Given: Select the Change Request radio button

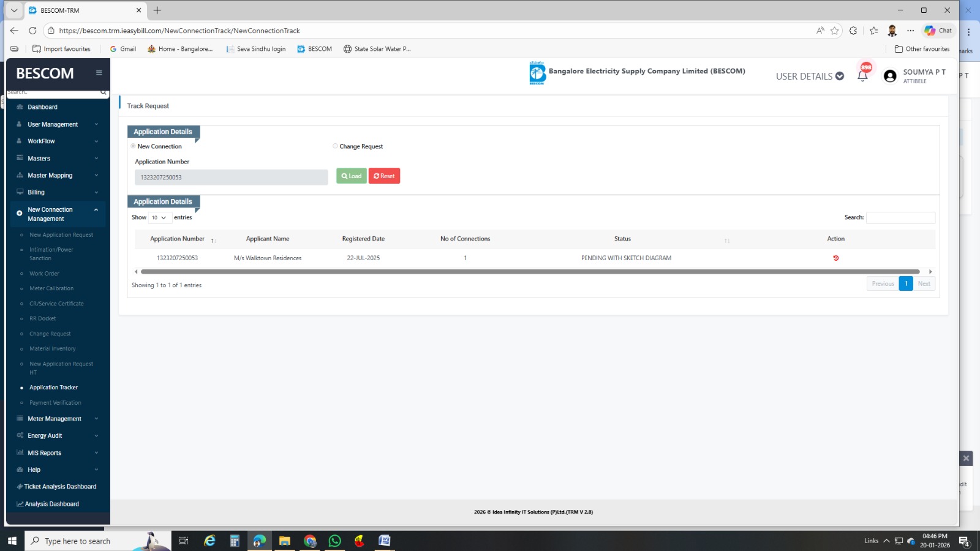Looking at the screenshot, I should 335,146.
